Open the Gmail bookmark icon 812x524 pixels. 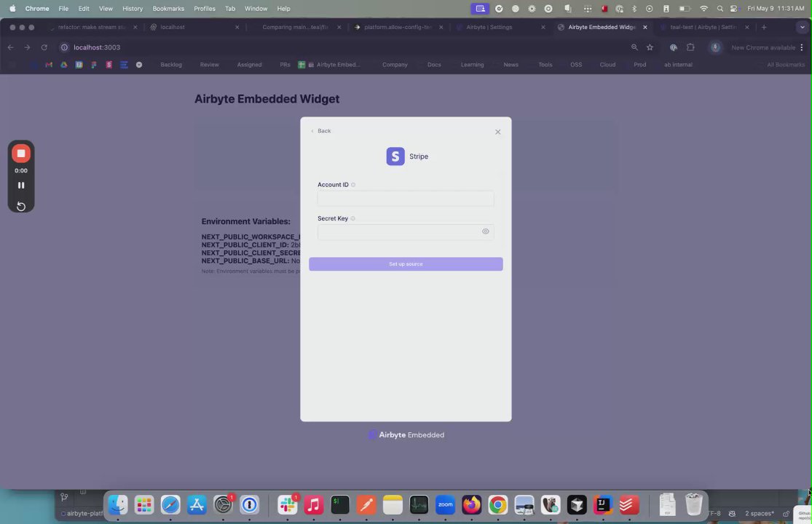[49, 65]
